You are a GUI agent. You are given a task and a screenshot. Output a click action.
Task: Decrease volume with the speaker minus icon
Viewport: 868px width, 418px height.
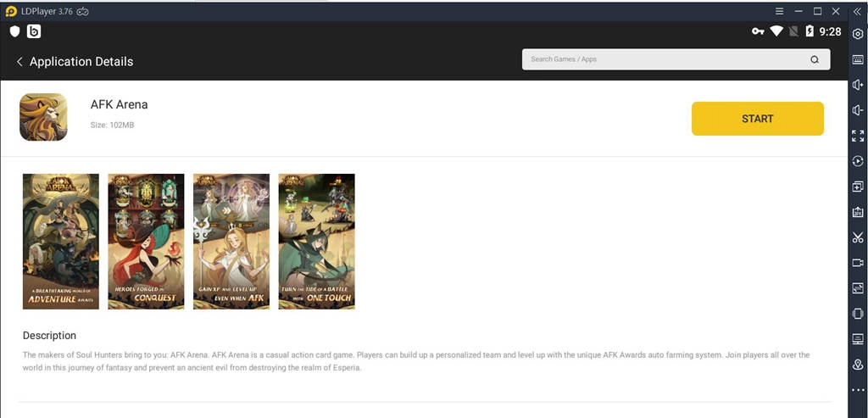pyautogui.click(x=858, y=110)
